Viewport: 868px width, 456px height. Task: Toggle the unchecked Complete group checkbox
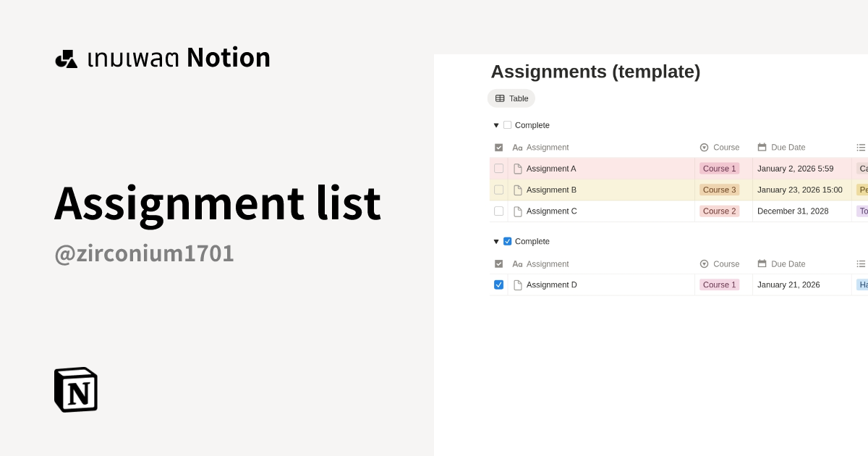point(507,124)
